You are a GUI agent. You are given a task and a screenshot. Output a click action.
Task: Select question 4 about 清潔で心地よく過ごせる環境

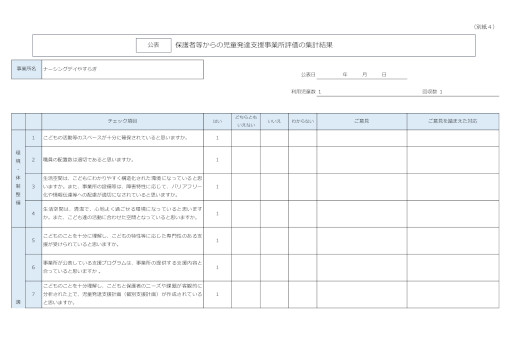point(122,213)
